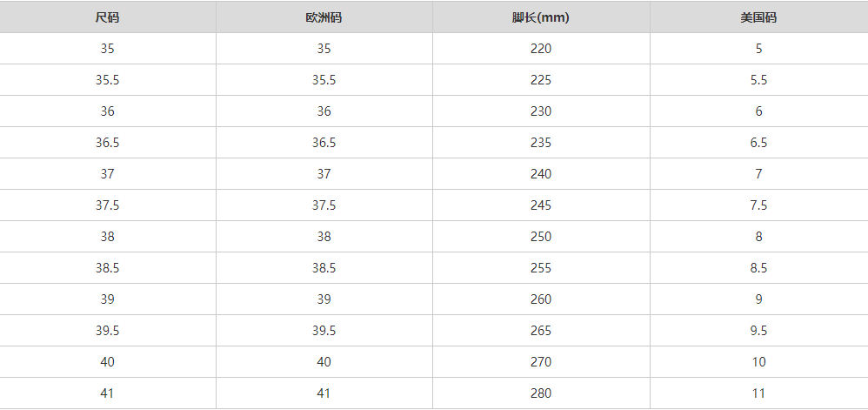868x410 pixels.
Task: Click 38 in the 尺码 column
Action: click(x=107, y=237)
